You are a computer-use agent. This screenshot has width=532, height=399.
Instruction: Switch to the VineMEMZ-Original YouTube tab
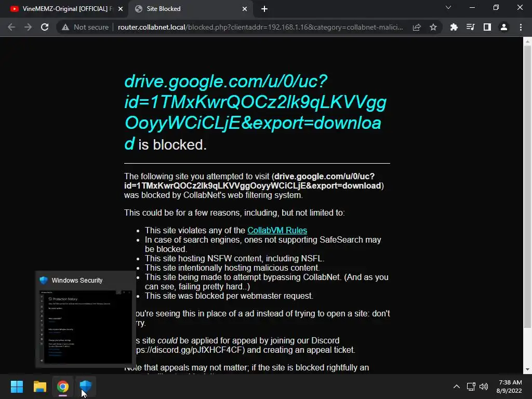(64, 9)
